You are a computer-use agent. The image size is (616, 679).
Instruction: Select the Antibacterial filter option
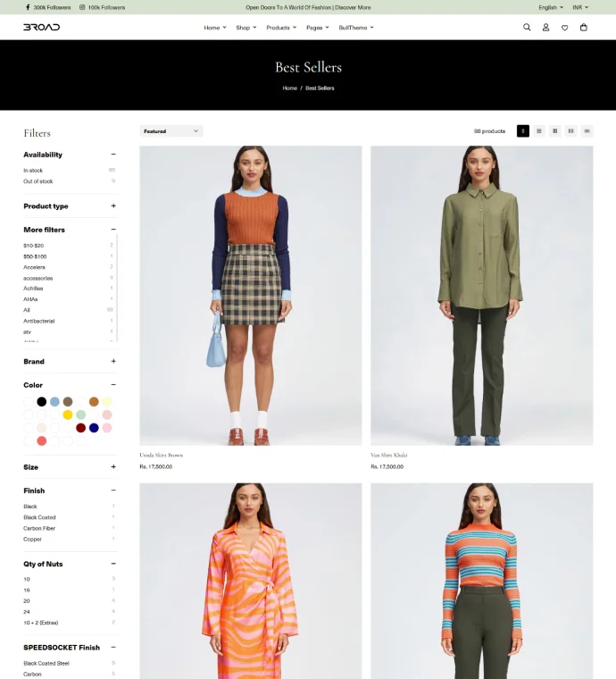(39, 321)
